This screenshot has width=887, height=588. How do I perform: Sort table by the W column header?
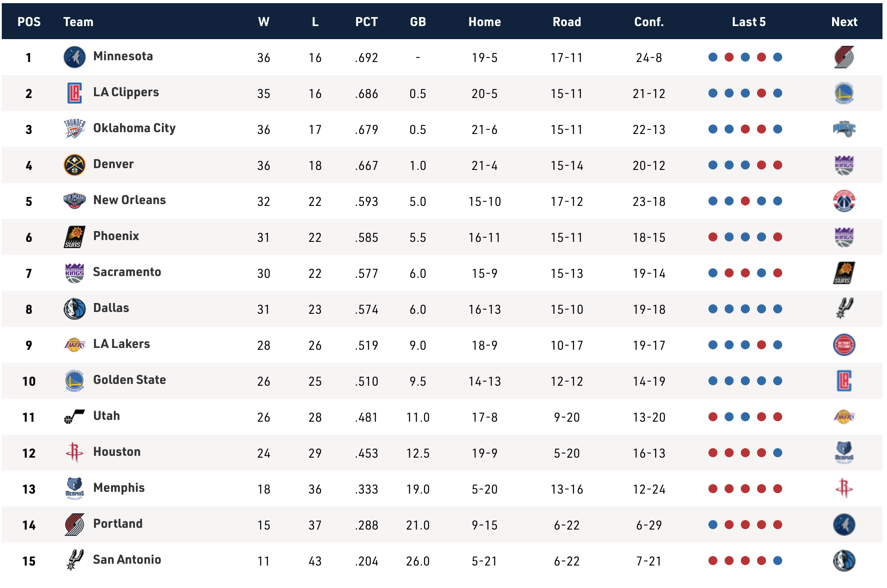point(264,22)
